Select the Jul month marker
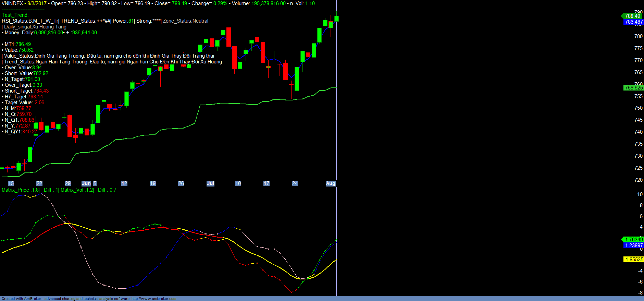The height and width of the screenshot is (301, 644). tap(210, 183)
